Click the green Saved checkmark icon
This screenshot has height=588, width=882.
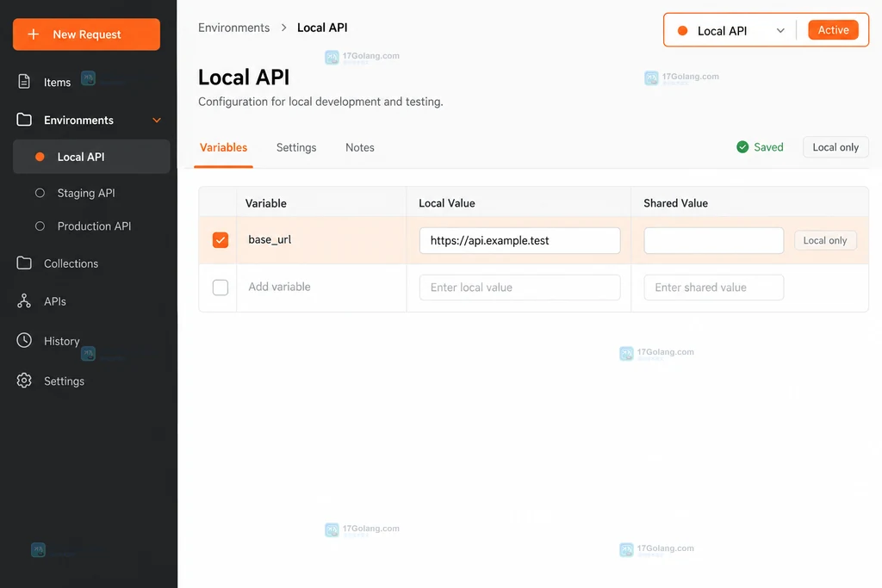coord(742,146)
